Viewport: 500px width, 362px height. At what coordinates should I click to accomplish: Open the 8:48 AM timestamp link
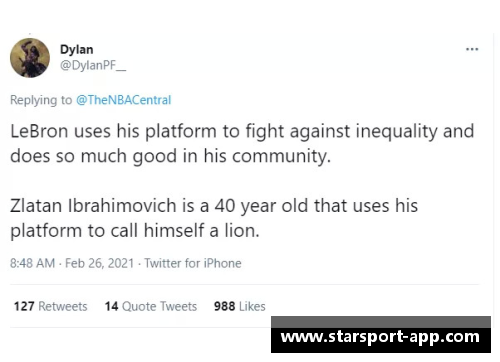click(x=32, y=263)
